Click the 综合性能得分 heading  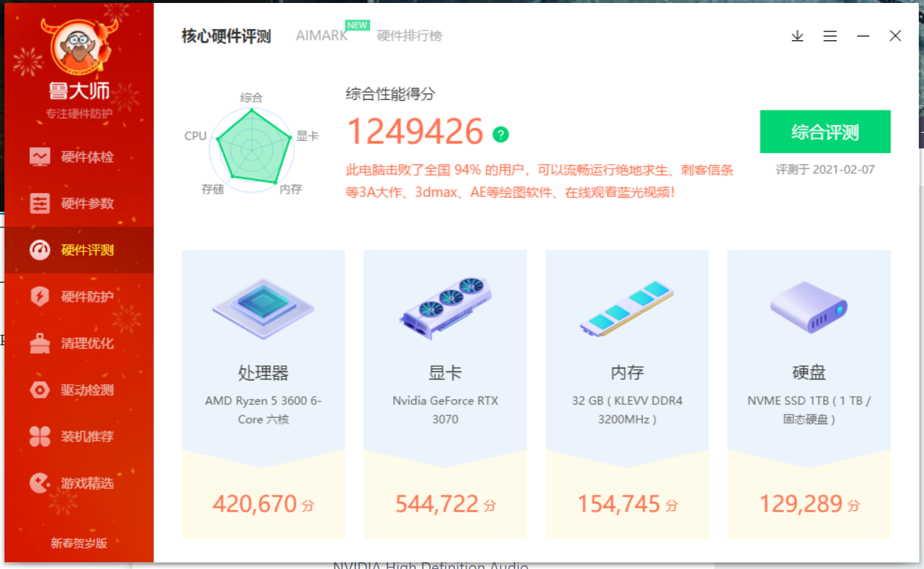tap(390, 94)
